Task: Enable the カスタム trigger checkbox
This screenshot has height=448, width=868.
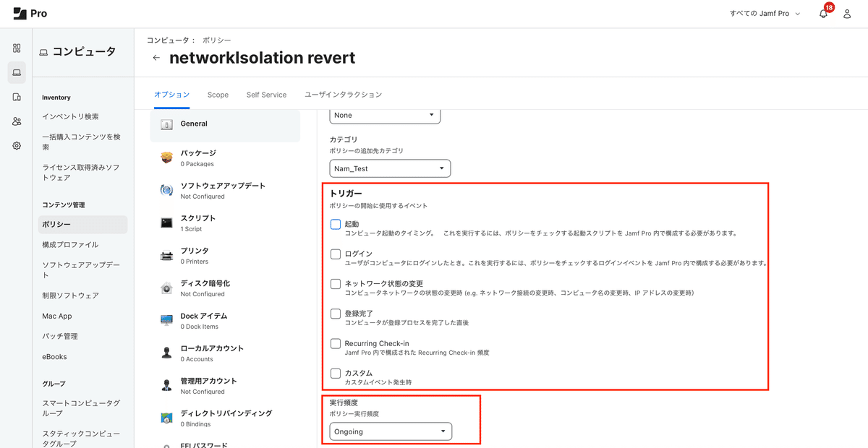Action: 336,373
